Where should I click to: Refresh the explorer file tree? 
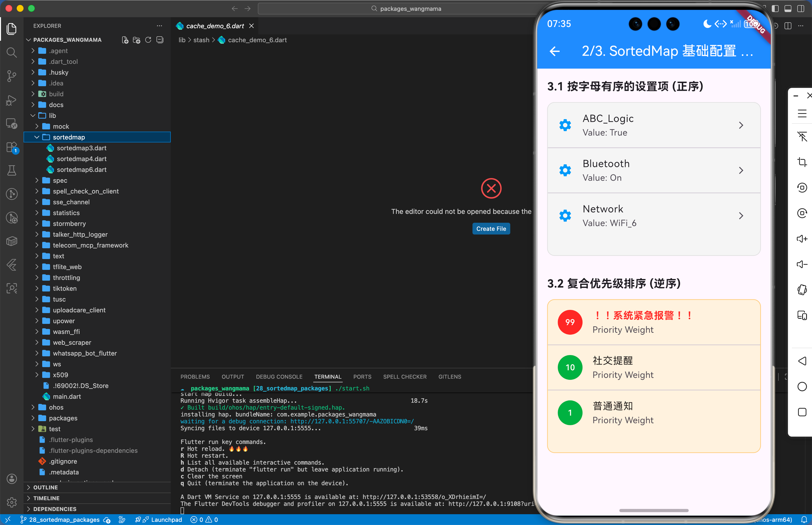click(x=148, y=40)
